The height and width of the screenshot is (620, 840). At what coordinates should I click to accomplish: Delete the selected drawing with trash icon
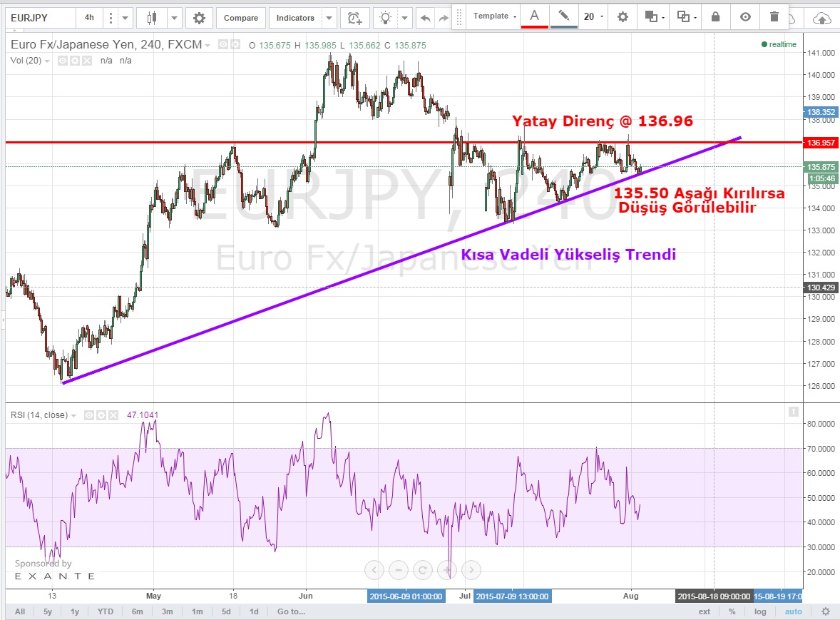pos(774,16)
